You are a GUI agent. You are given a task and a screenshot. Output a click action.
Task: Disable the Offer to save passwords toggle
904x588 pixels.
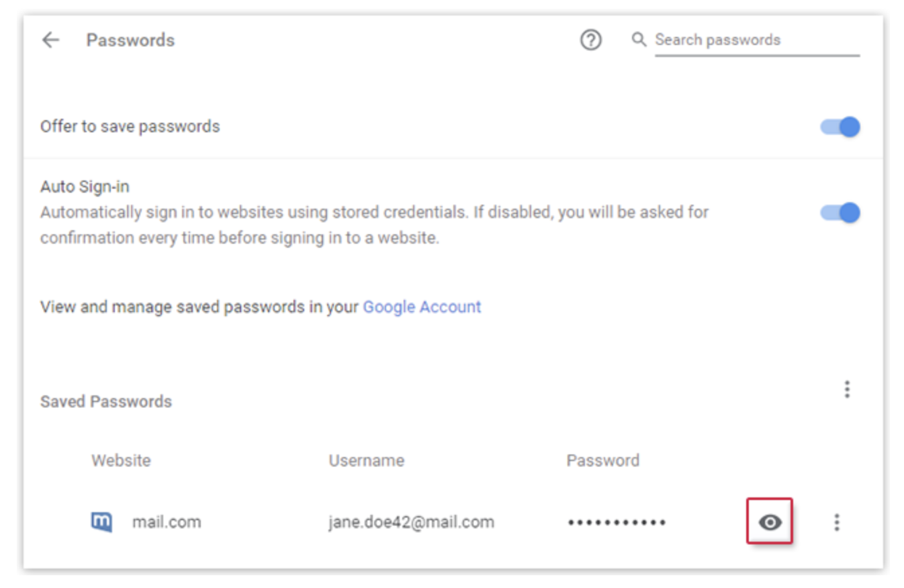[840, 127]
